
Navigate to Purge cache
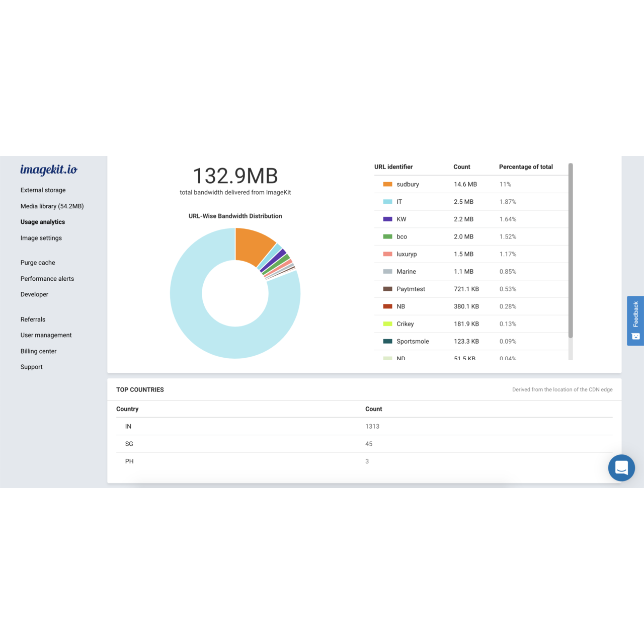point(38,263)
